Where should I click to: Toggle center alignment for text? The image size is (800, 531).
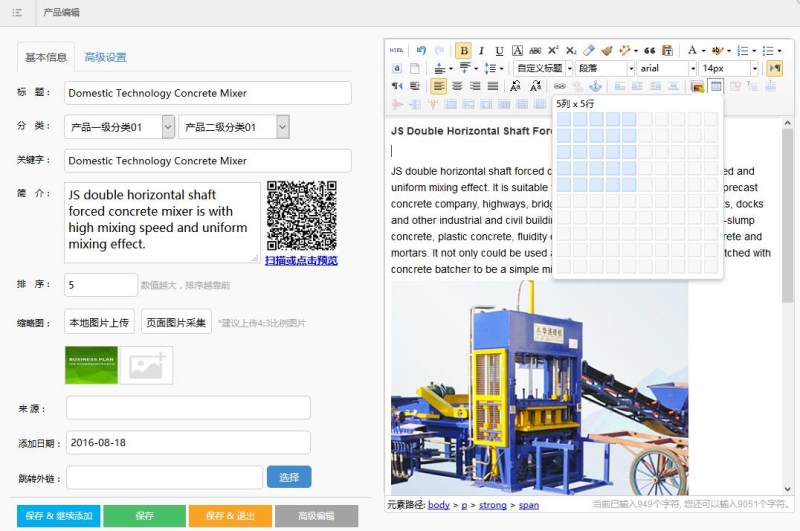coord(457,86)
